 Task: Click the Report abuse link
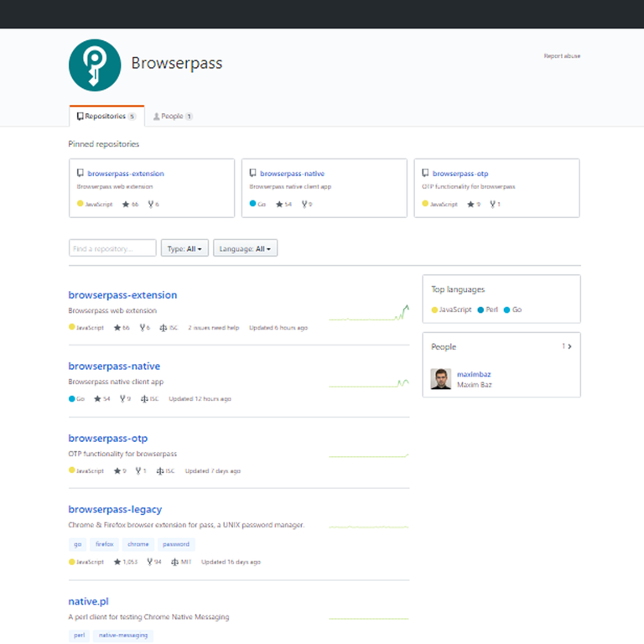pos(562,56)
